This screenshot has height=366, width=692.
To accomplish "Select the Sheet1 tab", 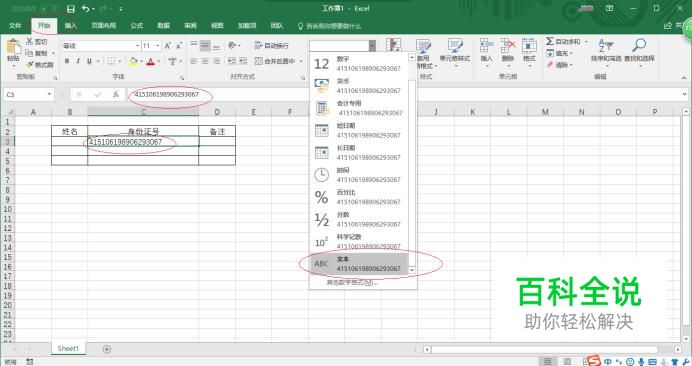I will click(68, 349).
